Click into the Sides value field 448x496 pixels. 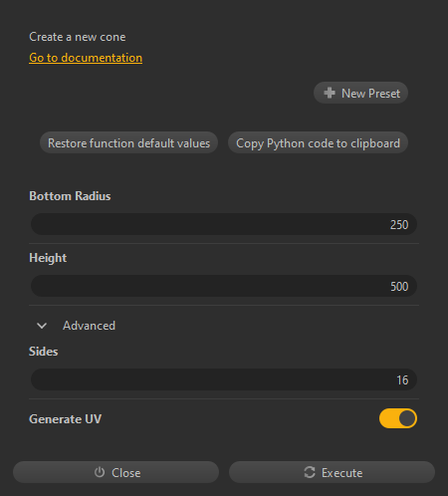pyautogui.click(x=224, y=379)
